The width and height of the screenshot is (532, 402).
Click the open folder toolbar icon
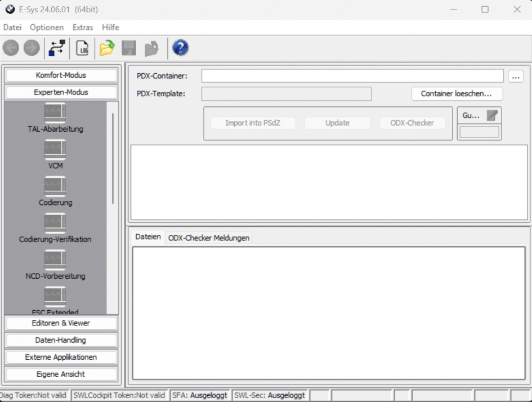pos(107,48)
